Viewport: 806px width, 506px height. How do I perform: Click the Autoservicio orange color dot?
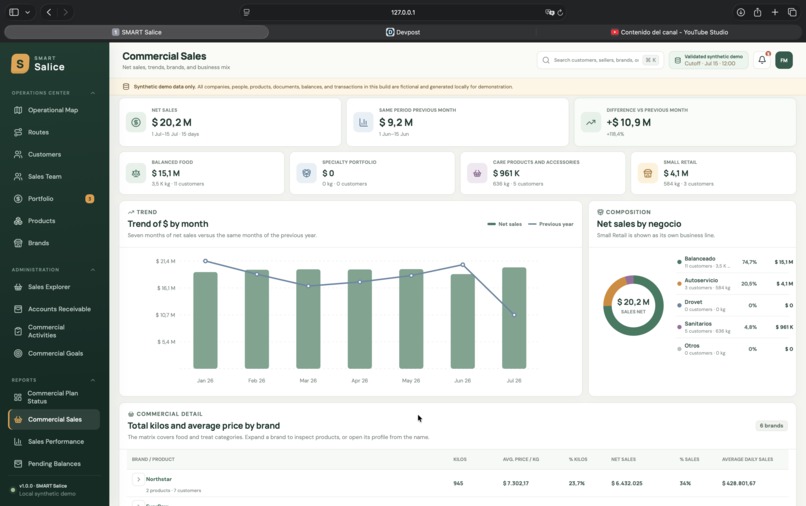pyautogui.click(x=679, y=283)
